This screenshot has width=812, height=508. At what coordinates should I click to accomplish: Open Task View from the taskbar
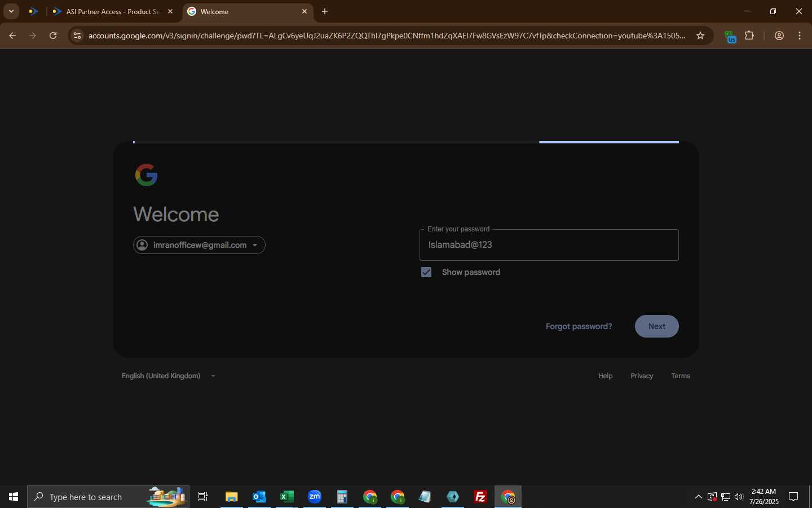pos(203,497)
